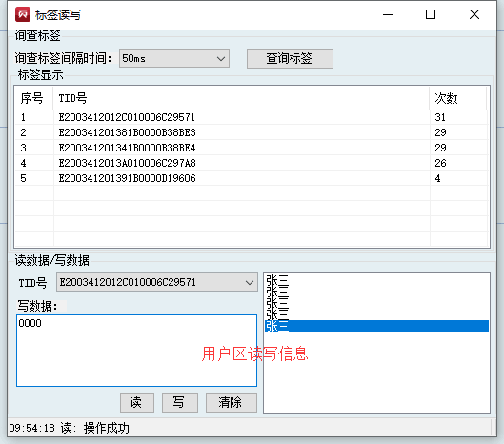Screen dimensions: 504x444
Task: Select tag row E2003412013A010006C297A8
Action: coord(252,163)
